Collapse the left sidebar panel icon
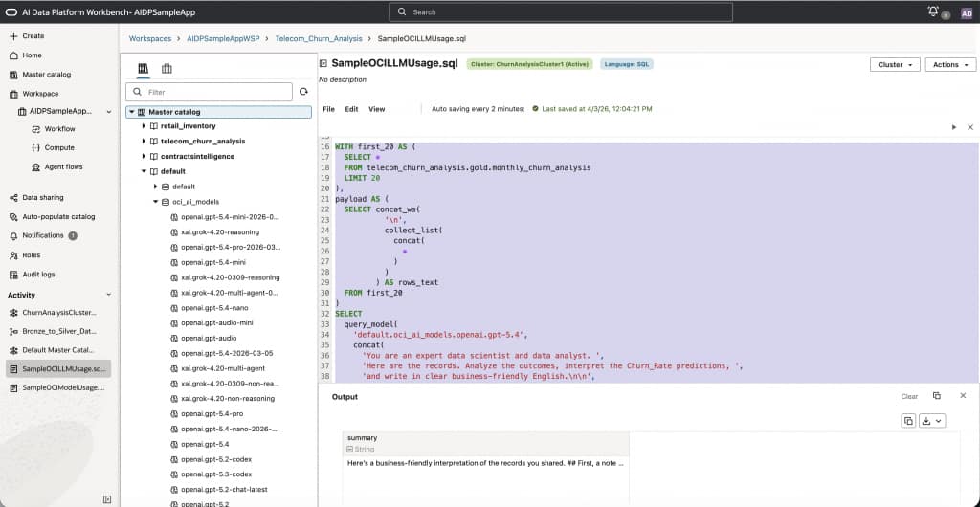 point(107,498)
